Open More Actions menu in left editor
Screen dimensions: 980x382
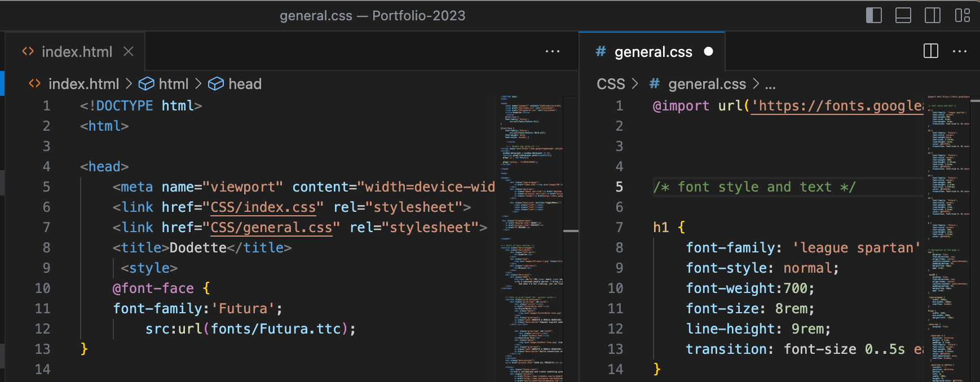coord(553,52)
